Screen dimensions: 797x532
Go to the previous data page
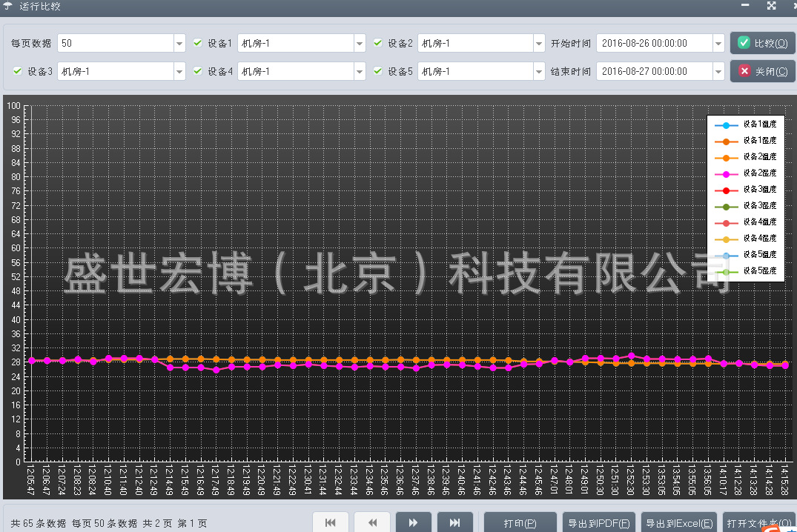[x=372, y=522]
